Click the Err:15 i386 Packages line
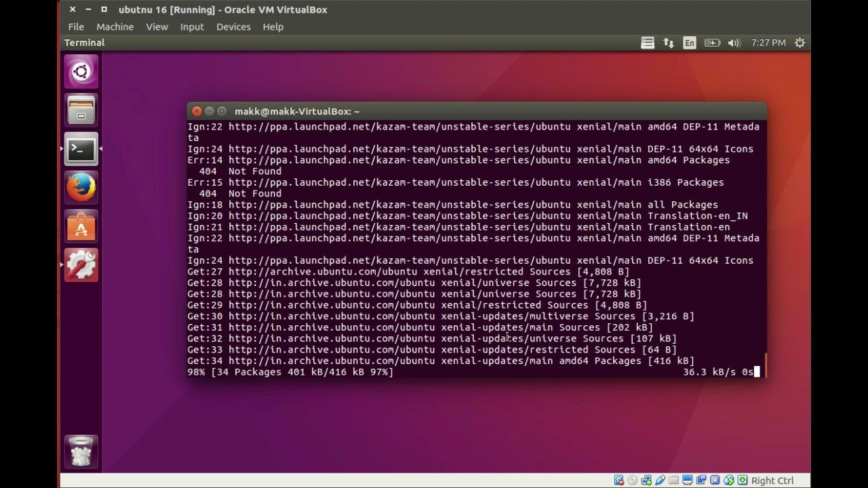 [456, 182]
